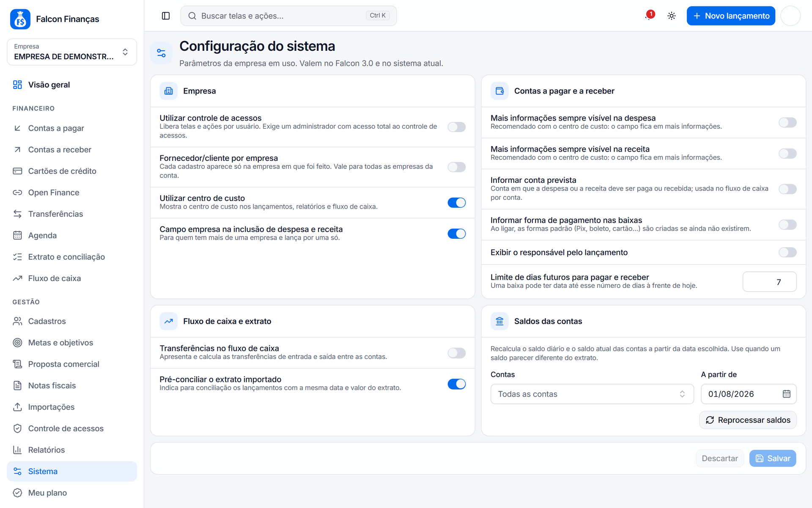Click the Importações upload icon

[17, 407]
